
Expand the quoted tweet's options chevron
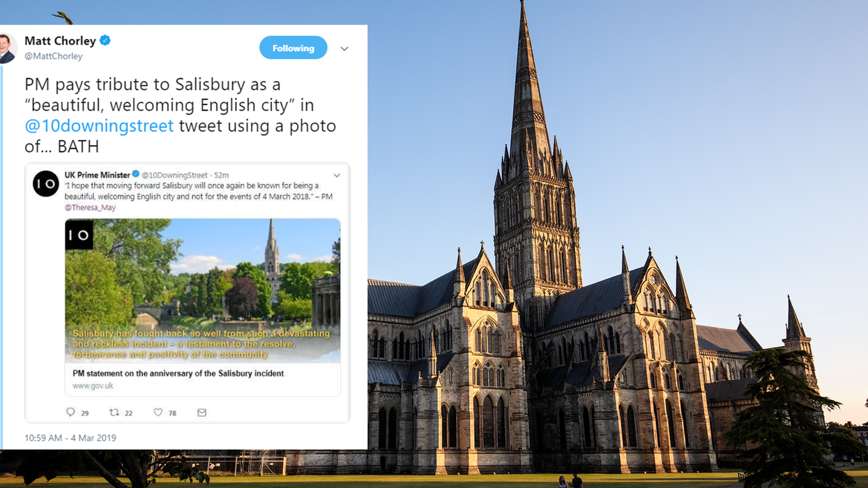pyautogui.click(x=336, y=176)
